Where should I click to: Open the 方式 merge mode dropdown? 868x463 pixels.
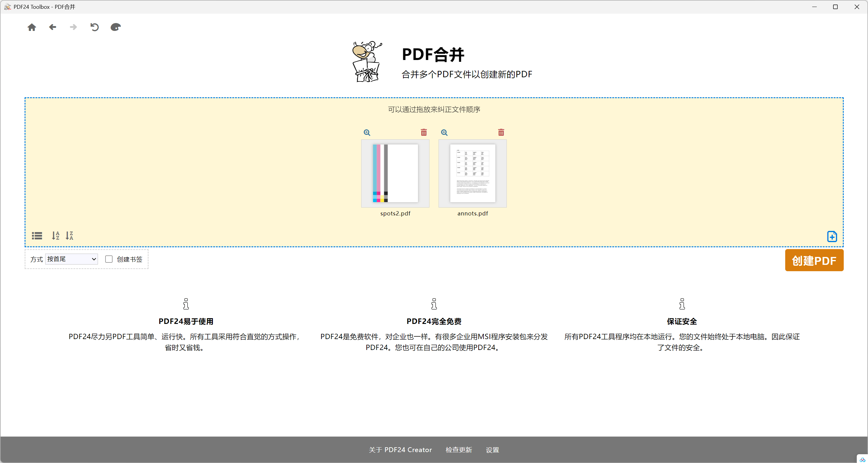(x=72, y=259)
